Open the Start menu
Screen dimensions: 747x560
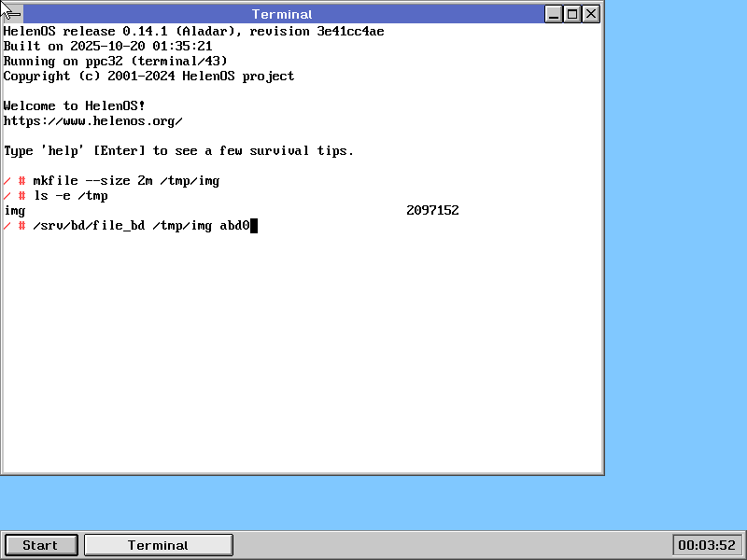tap(40, 545)
